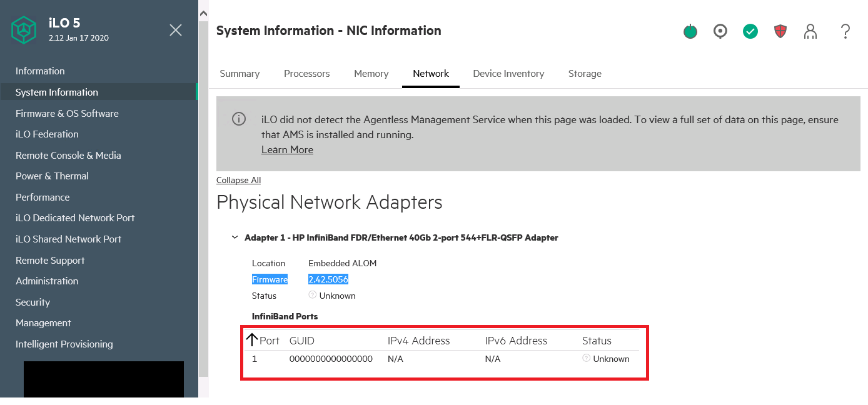Select iLO Dedicated Network Port menu item
This screenshot has width=868, height=405.
point(75,218)
